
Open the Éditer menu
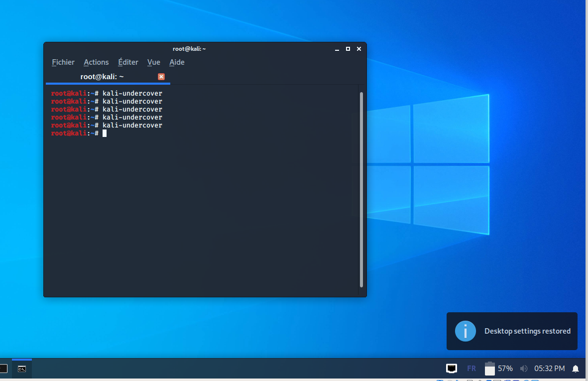pos(128,62)
